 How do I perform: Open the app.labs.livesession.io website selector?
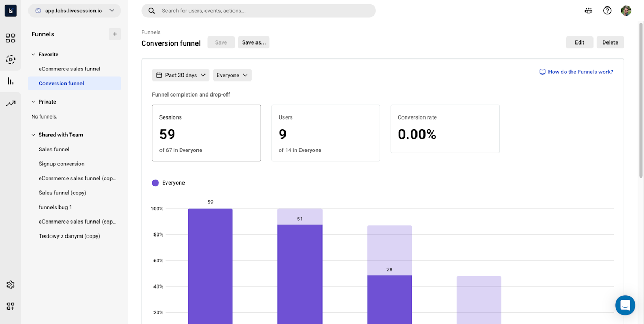click(x=75, y=11)
